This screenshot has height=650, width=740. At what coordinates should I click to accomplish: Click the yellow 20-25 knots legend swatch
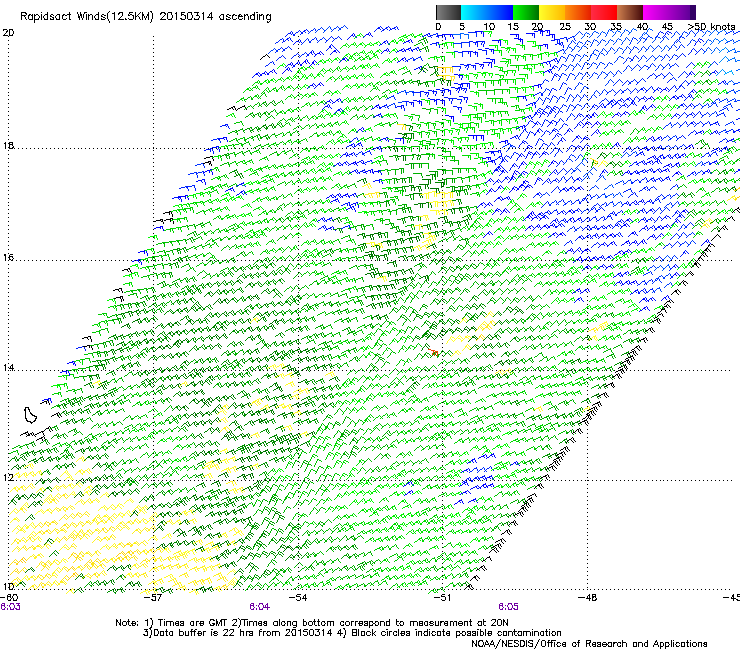(552, 12)
